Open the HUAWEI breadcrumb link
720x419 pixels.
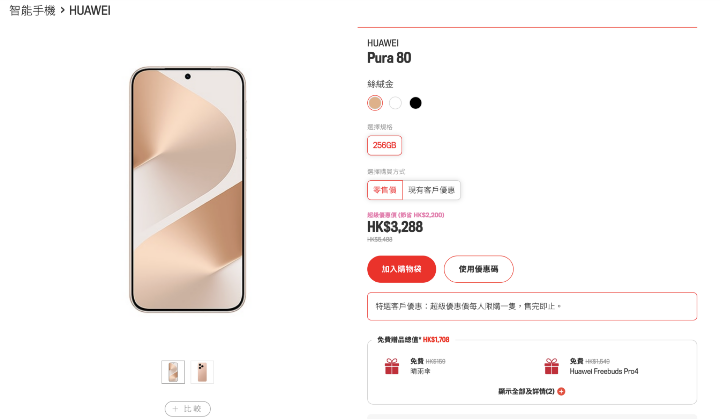90,11
